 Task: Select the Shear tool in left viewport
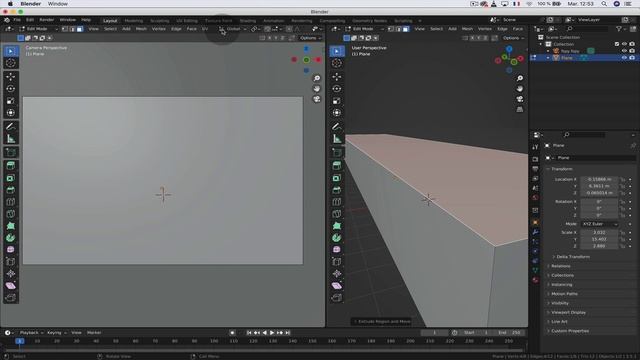coord(11,285)
